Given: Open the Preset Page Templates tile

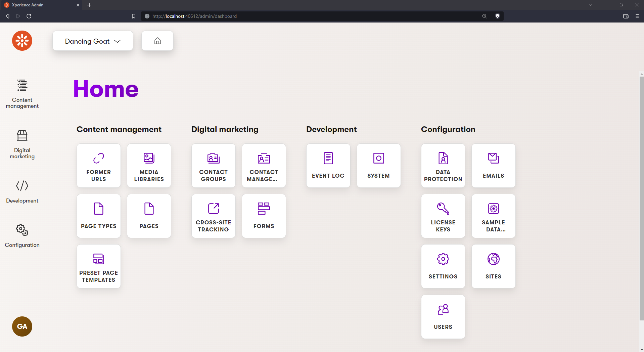Looking at the screenshot, I should 99,266.
